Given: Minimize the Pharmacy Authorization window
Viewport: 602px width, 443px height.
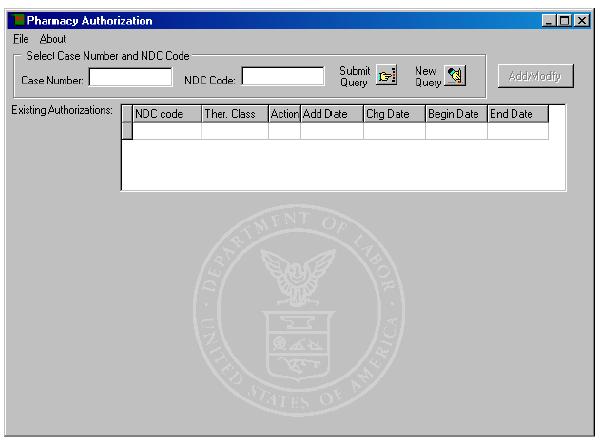Looking at the screenshot, I should [x=551, y=20].
